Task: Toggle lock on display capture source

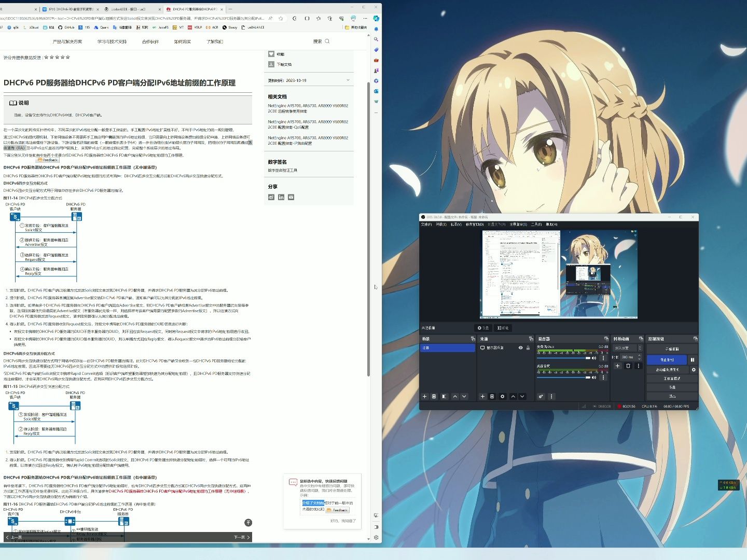Action: [528, 348]
